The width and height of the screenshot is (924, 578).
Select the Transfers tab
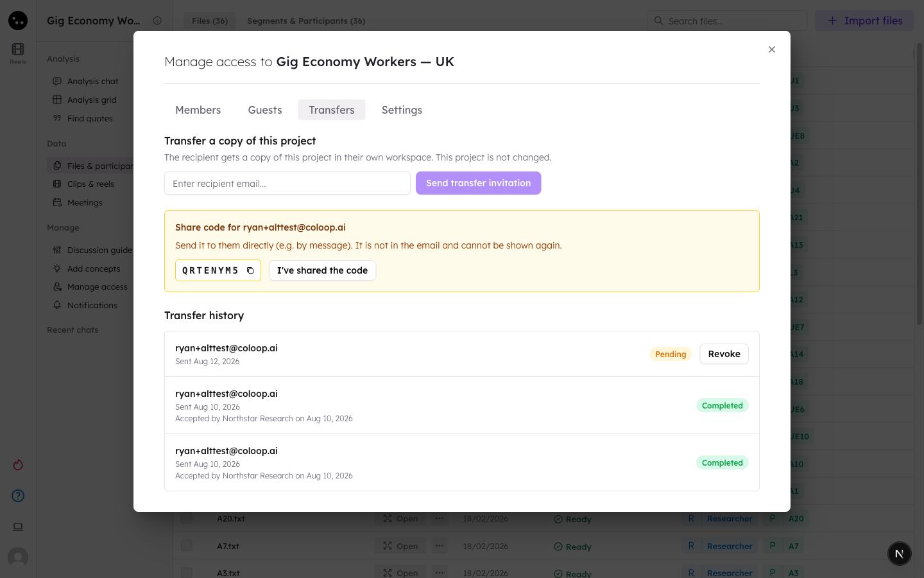click(x=332, y=110)
